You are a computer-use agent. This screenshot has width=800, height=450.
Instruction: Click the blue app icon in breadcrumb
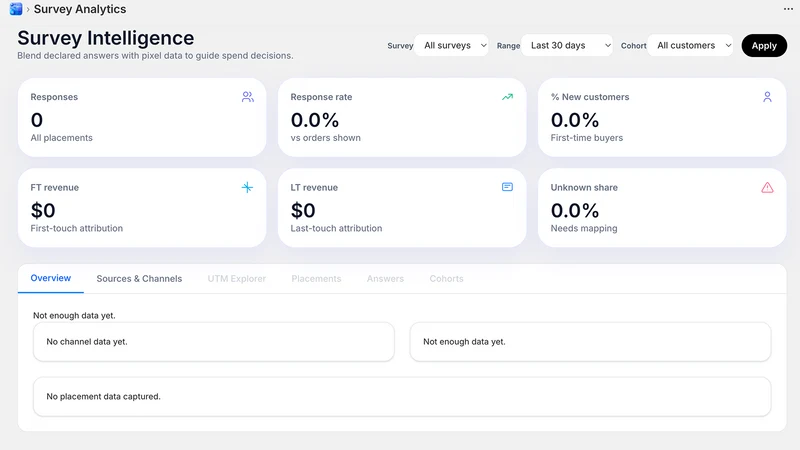click(x=16, y=9)
